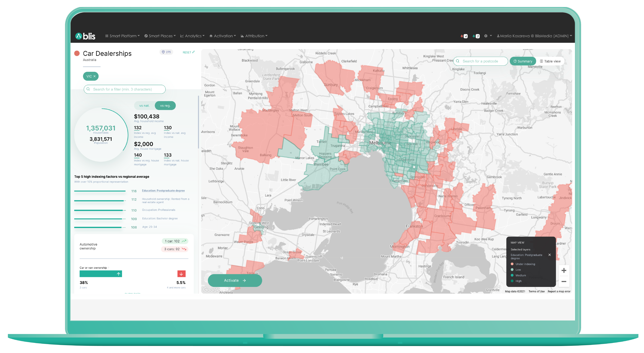644x353 pixels.
Task: Open the Activation menu
Action: coord(223,36)
